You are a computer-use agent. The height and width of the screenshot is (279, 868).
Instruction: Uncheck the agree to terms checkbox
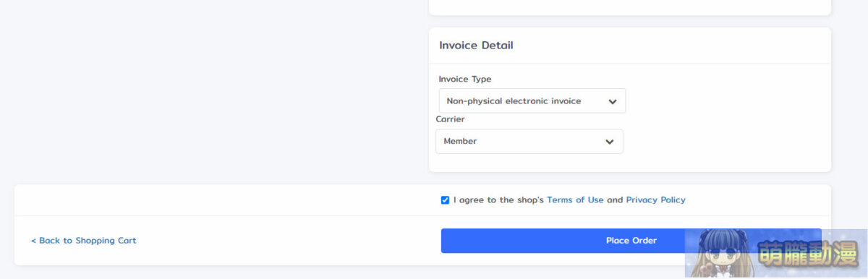445,200
